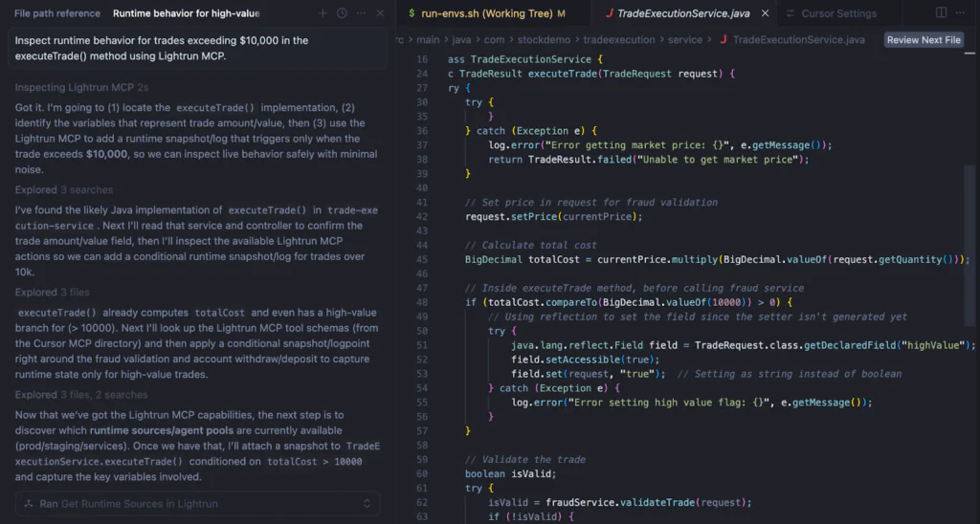The height and width of the screenshot is (524, 980).
Task: Click Review Next File button
Action: (x=924, y=40)
